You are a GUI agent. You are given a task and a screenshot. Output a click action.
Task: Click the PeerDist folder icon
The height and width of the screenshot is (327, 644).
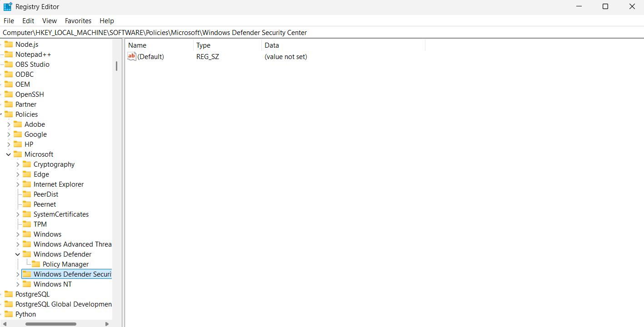pyautogui.click(x=27, y=194)
